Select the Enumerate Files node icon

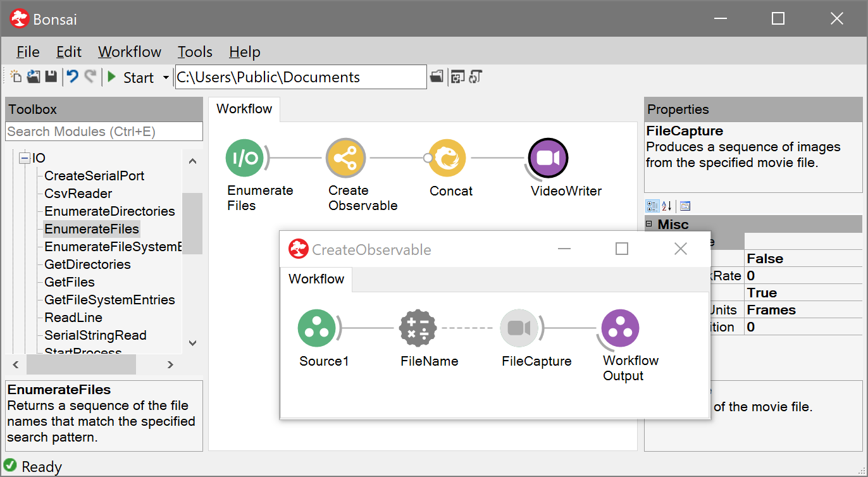(x=245, y=158)
